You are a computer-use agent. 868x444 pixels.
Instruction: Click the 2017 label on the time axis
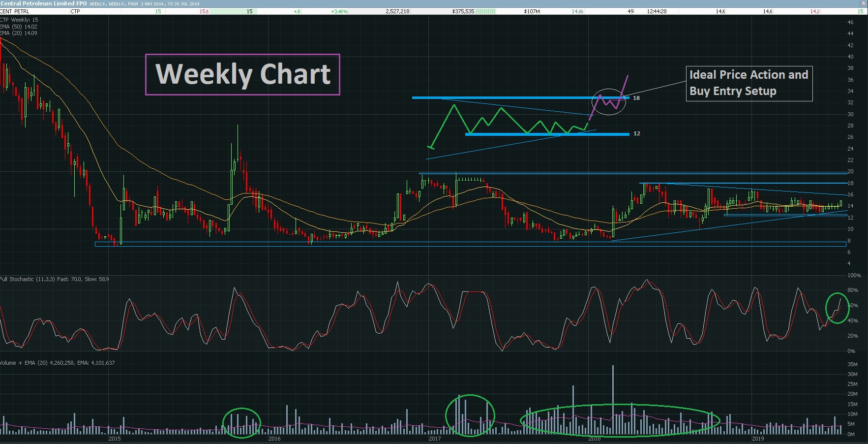click(x=435, y=439)
